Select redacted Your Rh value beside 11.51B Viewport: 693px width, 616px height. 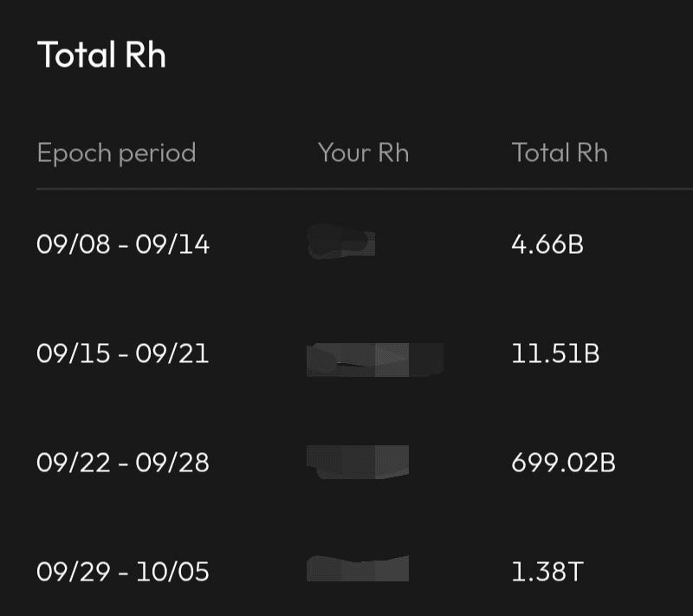click(374, 359)
